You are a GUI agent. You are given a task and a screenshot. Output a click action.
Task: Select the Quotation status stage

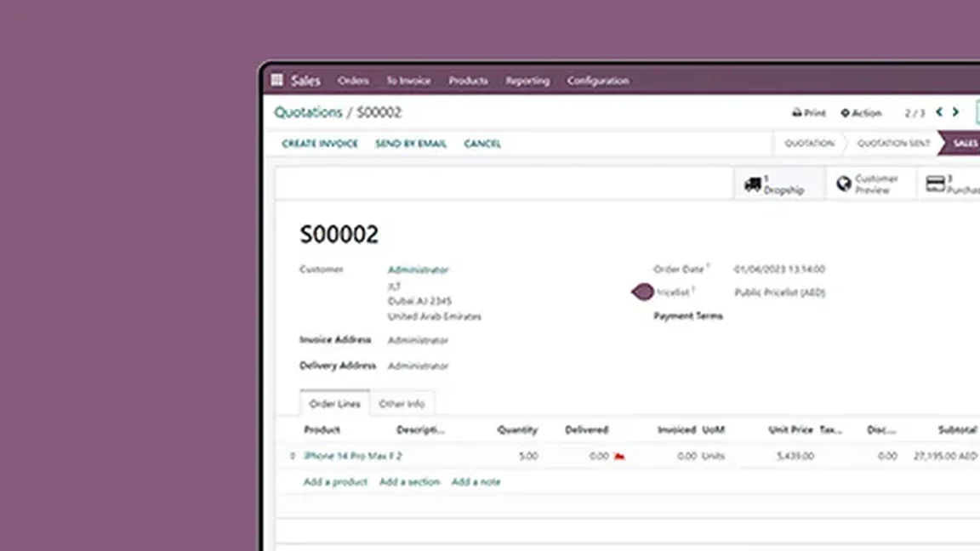809,143
